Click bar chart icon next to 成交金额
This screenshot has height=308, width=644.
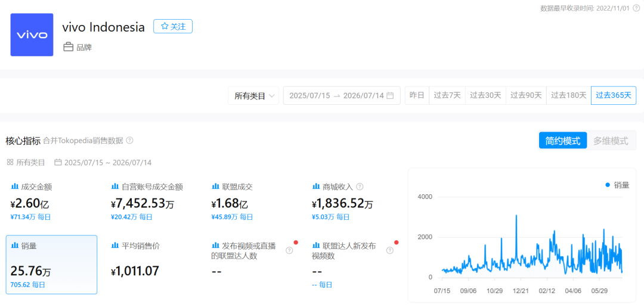(15, 187)
